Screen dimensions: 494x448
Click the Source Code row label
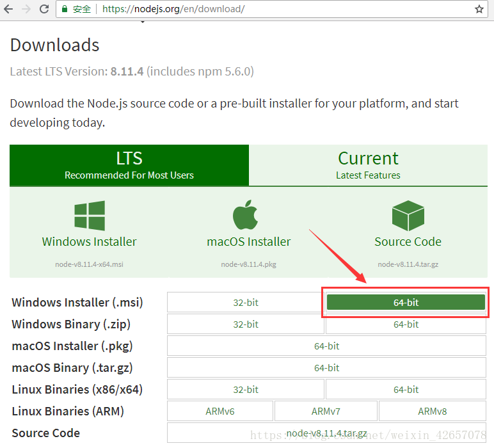coord(45,433)
